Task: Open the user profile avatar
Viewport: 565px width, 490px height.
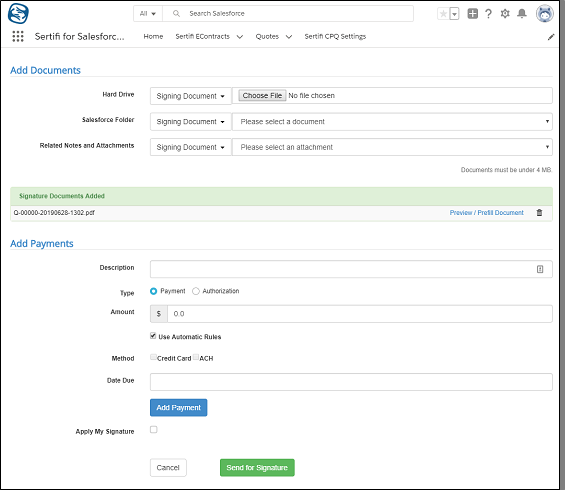Action: [544, 14]
